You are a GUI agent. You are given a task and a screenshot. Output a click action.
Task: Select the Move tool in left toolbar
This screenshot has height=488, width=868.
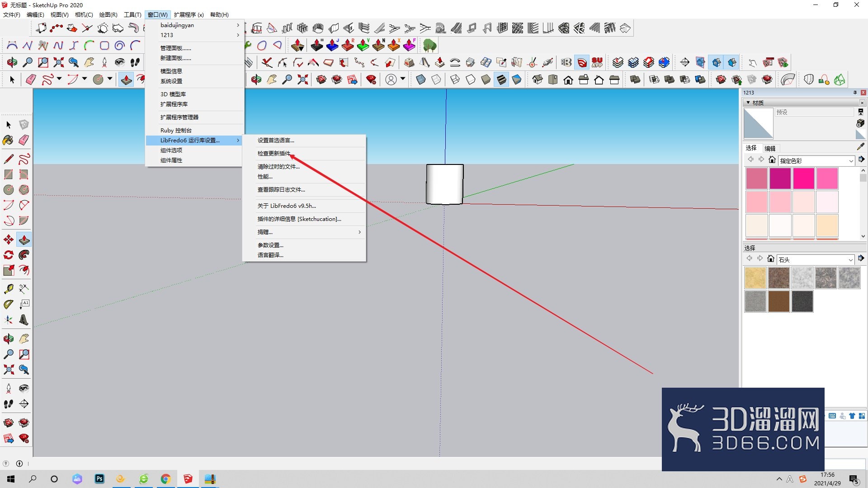click(x=8, y=239)
